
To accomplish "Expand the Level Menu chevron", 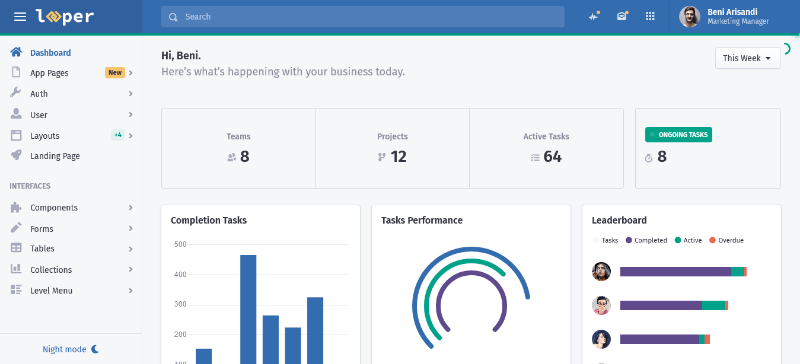I will [131, 290].
